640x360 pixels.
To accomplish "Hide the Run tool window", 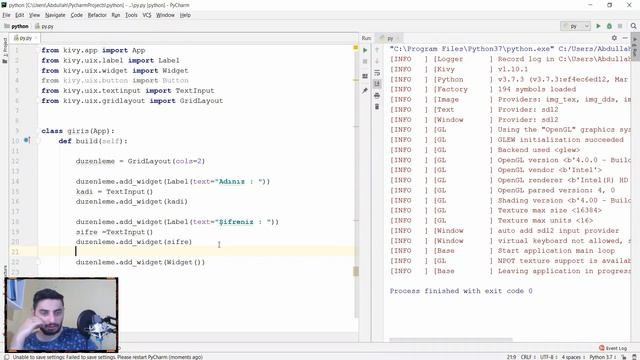I will coord(625,38).
